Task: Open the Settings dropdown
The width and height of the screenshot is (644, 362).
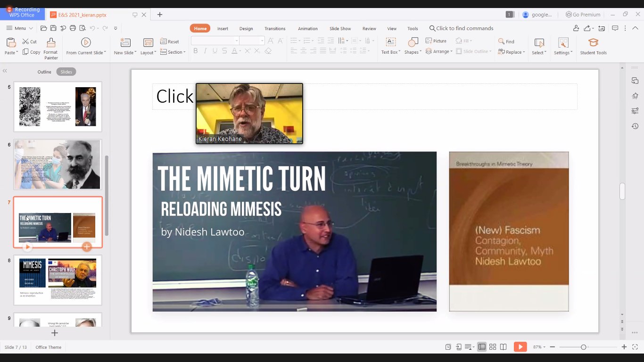Action: click(563, 53)
